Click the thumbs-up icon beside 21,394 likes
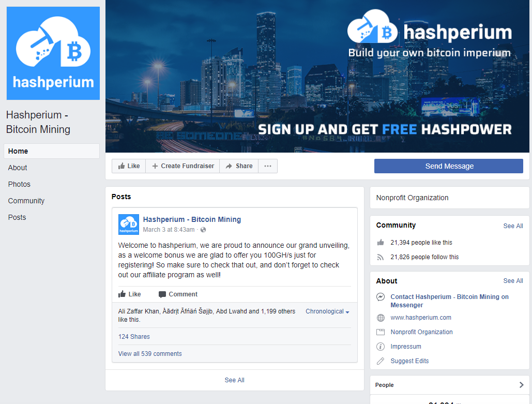This screenshot has height=404, width=532. pyautogui.click(x=381, y=243)
